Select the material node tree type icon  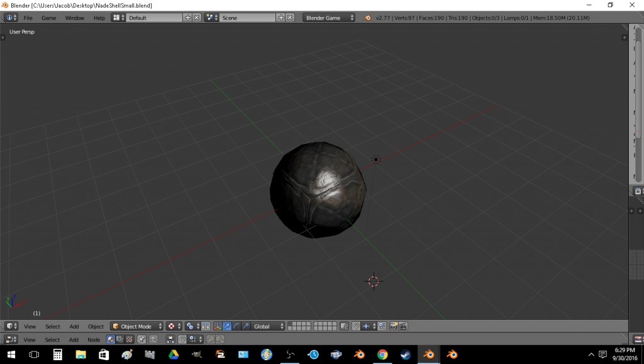point(111,339)
